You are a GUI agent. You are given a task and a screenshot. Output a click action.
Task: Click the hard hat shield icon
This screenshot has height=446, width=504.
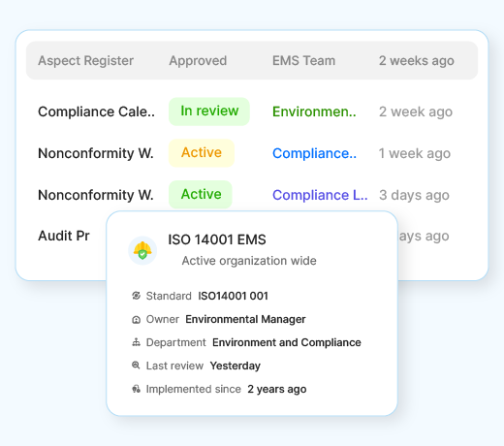coord(142,250)
